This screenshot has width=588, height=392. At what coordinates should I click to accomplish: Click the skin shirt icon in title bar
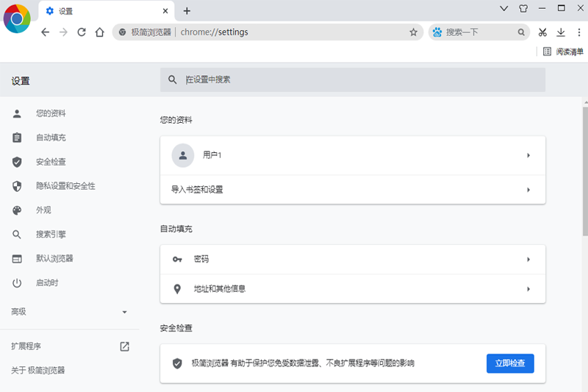click(x=523, y=9)
